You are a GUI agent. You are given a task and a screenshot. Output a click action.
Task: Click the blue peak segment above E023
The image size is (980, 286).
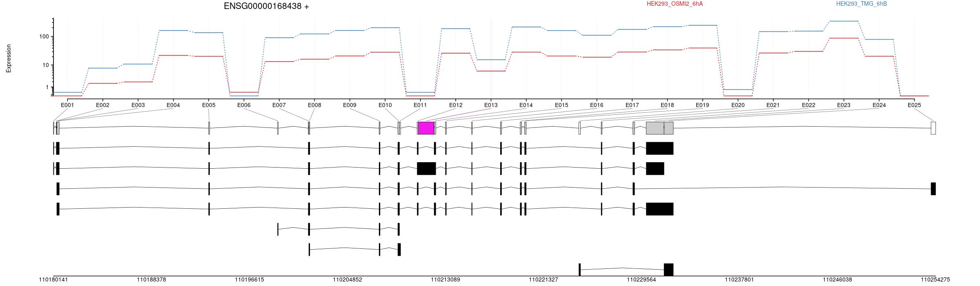click(844, 21)
